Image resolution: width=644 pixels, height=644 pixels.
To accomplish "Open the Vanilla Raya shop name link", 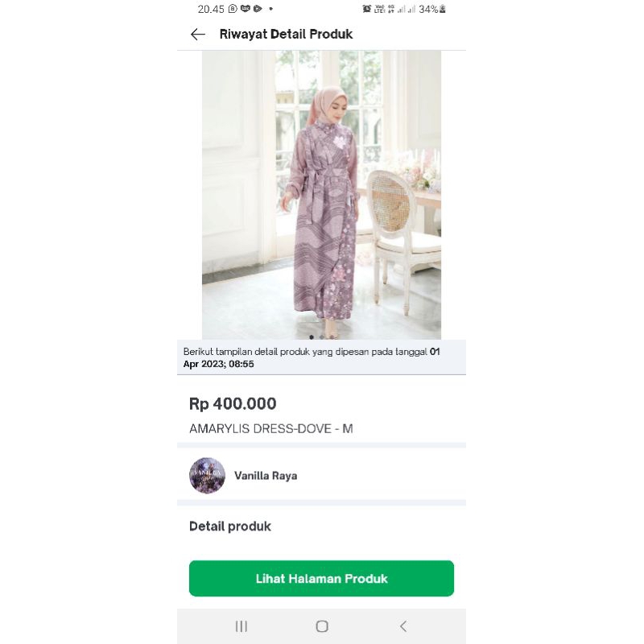I will [x=266, y=476].
